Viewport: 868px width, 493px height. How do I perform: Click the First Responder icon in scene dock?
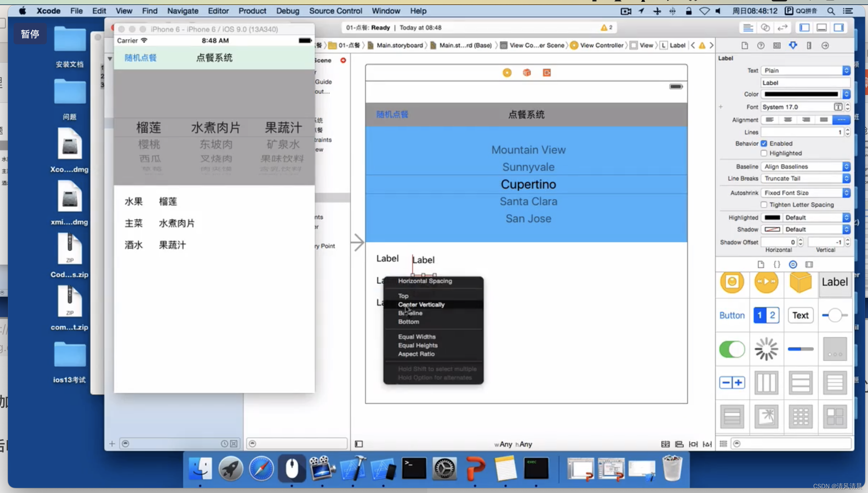tap(527, 73)
